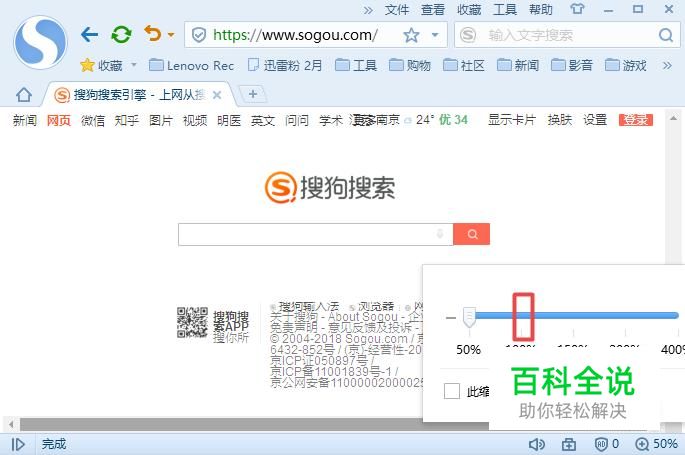Image resolution: width=685 pixels, height=455 pixels.
Task: Click the 知乎 link
Action: 127,120
